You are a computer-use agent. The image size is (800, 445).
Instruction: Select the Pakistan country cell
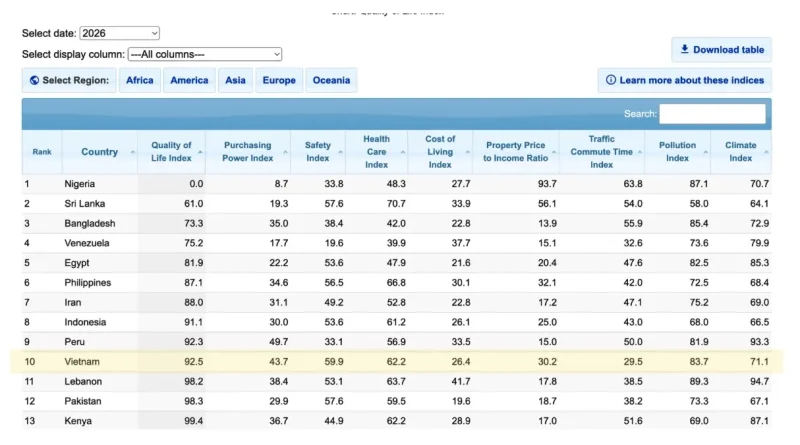(x=83, y=401)
